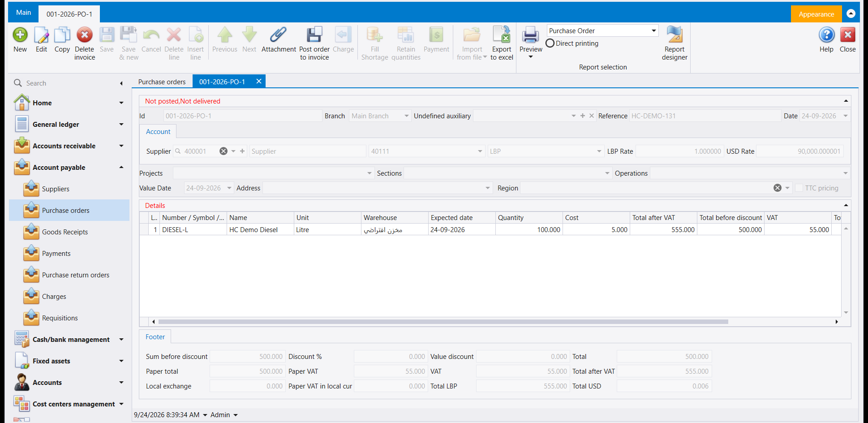Open the Attachment paperclip icon
This screenshot has height=423, width=868.
[279, 35]
